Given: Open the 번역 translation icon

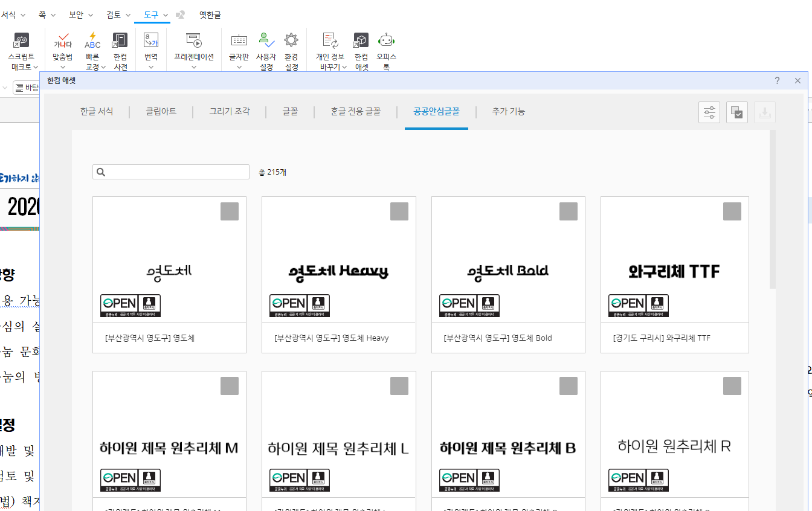Looking at the screenshot, I should (151, 40).
